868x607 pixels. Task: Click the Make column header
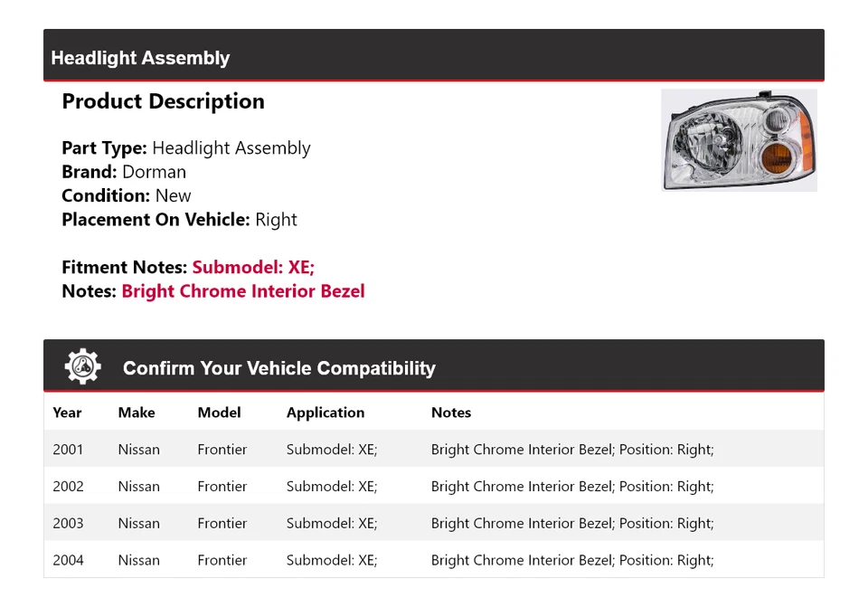click(137, 413)
